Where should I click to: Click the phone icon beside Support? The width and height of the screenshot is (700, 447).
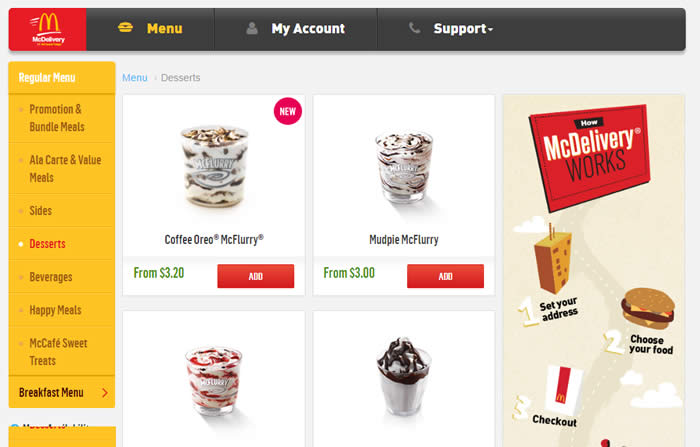pyautogui.click(x=414, y=28)
